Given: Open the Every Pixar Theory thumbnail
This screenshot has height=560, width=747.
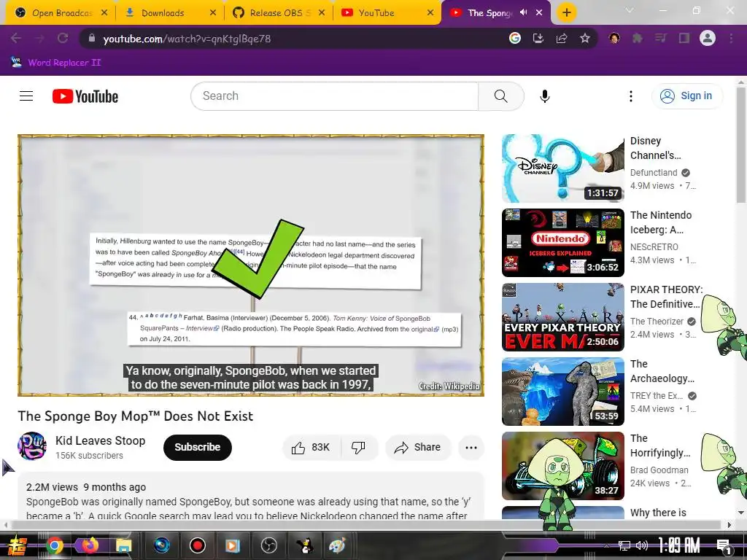Looking at the screenshot, I should point(562,316).
